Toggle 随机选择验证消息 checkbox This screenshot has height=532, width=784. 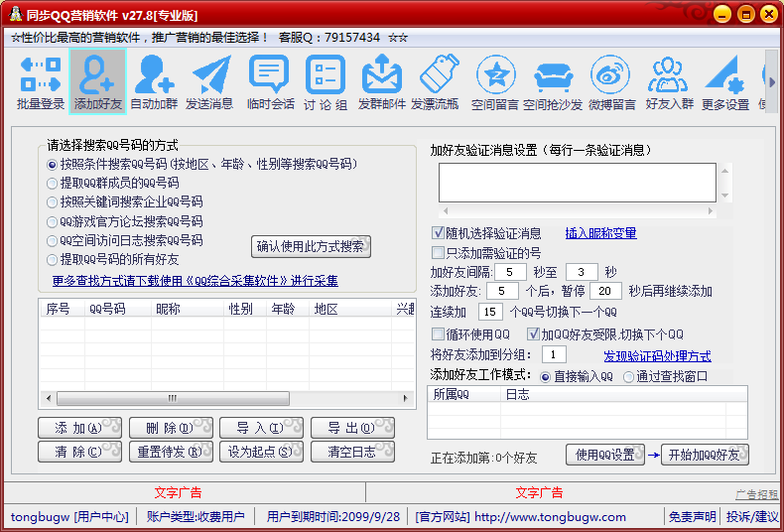pos(439,233)
